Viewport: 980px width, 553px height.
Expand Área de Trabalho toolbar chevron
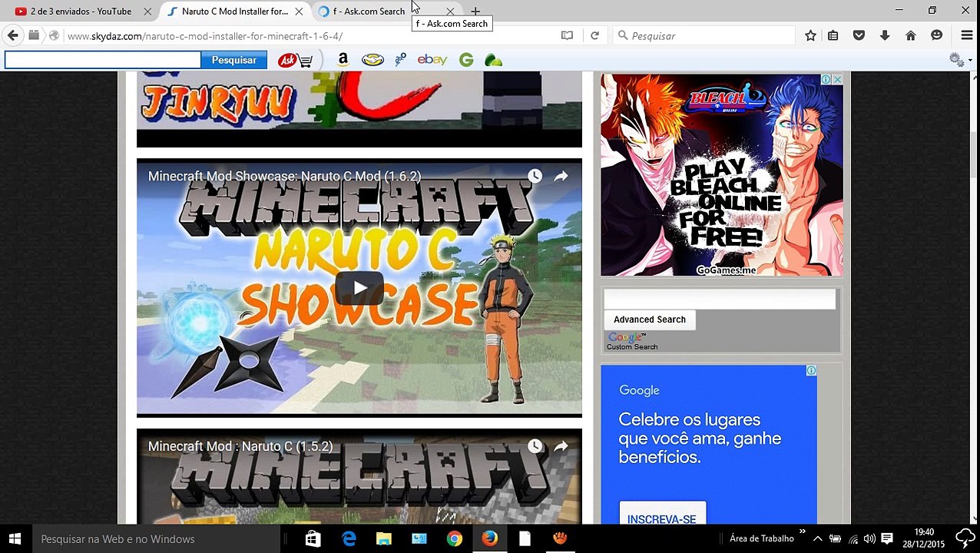coord(803,531)
